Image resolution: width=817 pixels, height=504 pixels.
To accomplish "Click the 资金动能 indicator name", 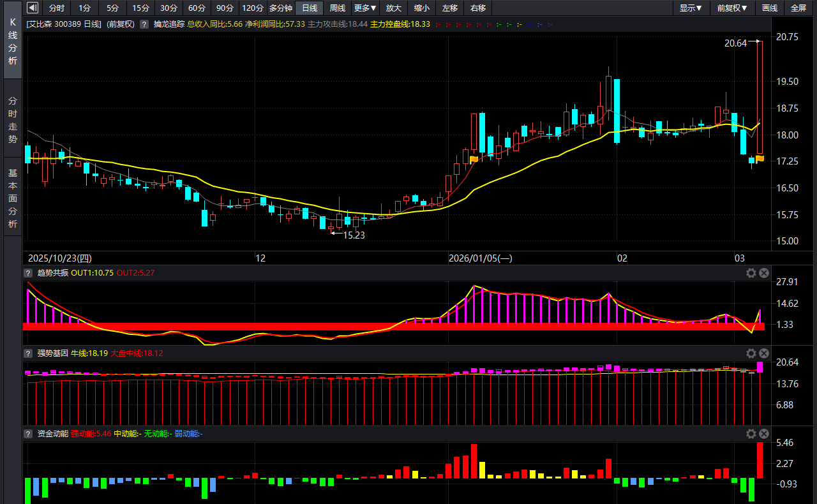I will click(53, 434).
